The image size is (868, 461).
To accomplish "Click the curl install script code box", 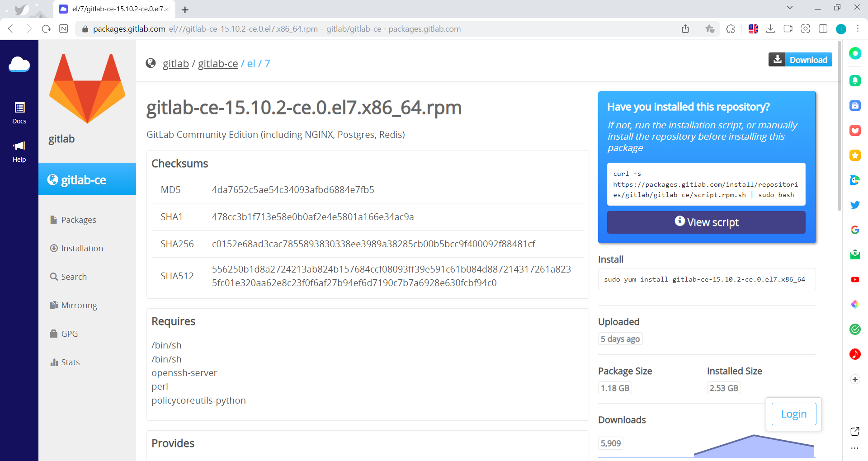I will (x=706, y=184).
